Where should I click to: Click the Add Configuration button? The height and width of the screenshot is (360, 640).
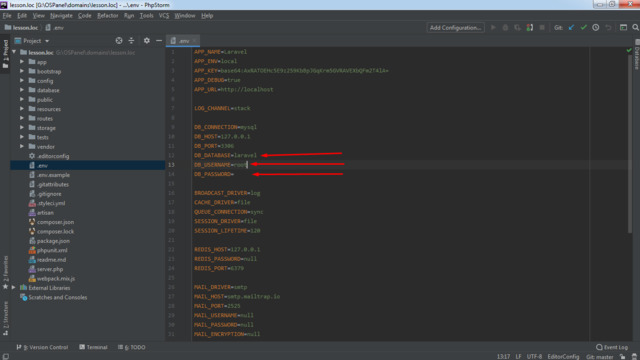pos(456,28)
